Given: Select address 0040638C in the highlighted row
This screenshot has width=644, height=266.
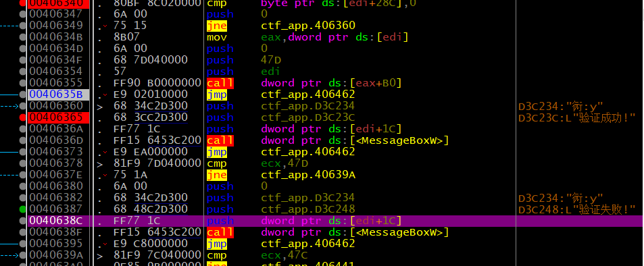Looking at the screenshot, I should click(x=56, y=221).
